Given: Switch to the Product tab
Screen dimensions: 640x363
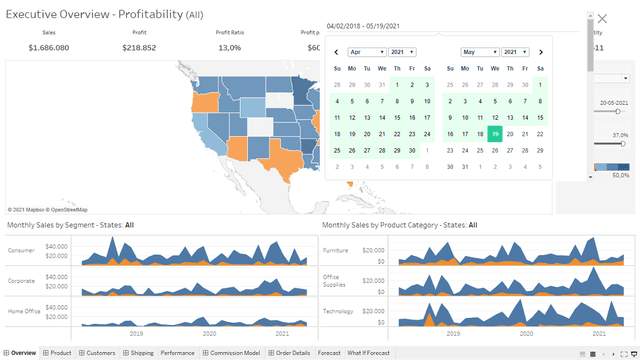Looking at the screenshot, I should point(57,353).
